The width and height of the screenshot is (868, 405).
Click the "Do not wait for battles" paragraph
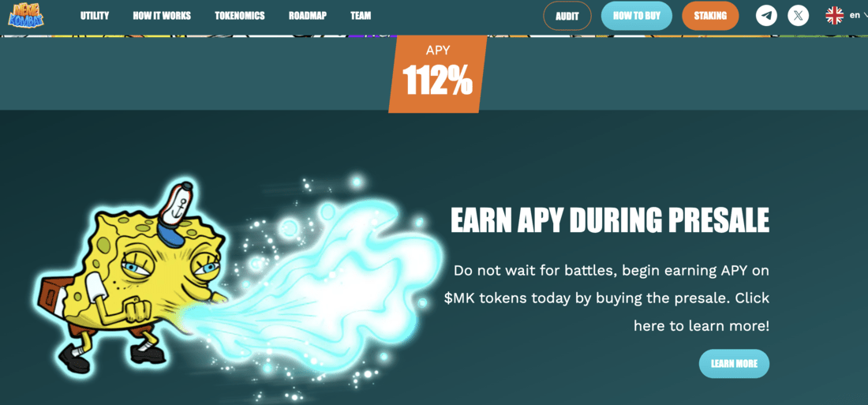tap(607, 298)
